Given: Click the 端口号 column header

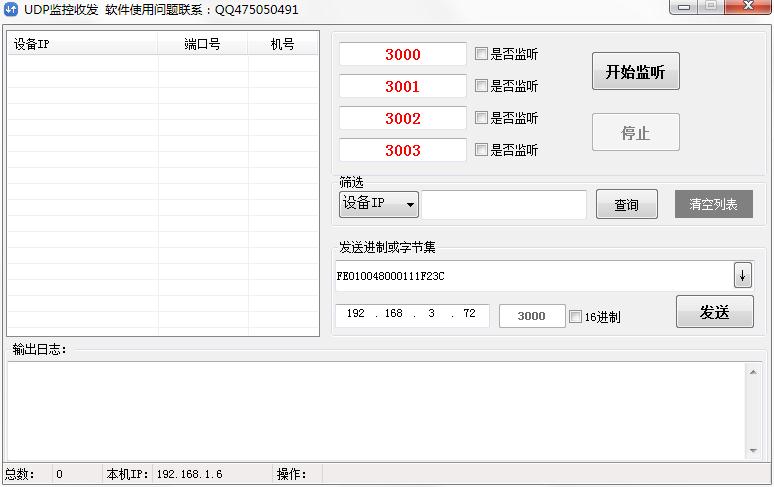Looking at the screenshot, I should (x=202, y=45).
